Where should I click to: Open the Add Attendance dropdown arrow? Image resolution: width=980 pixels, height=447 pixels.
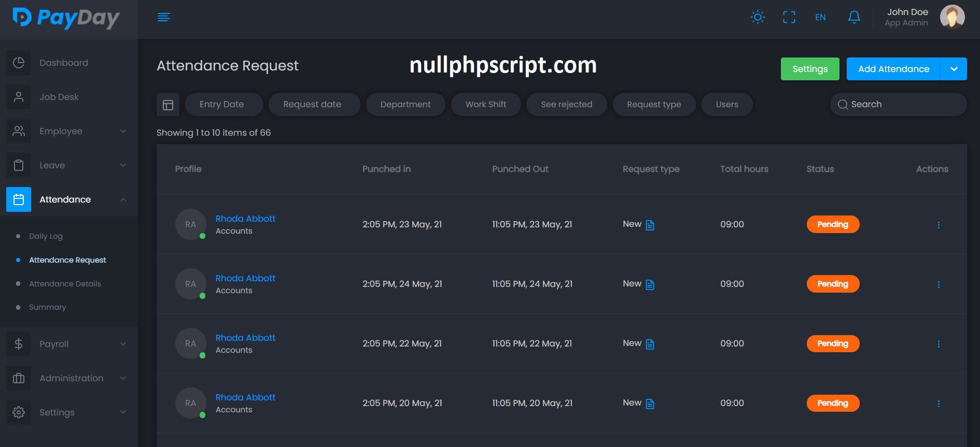pyautogui.click(x=954, y=69)
